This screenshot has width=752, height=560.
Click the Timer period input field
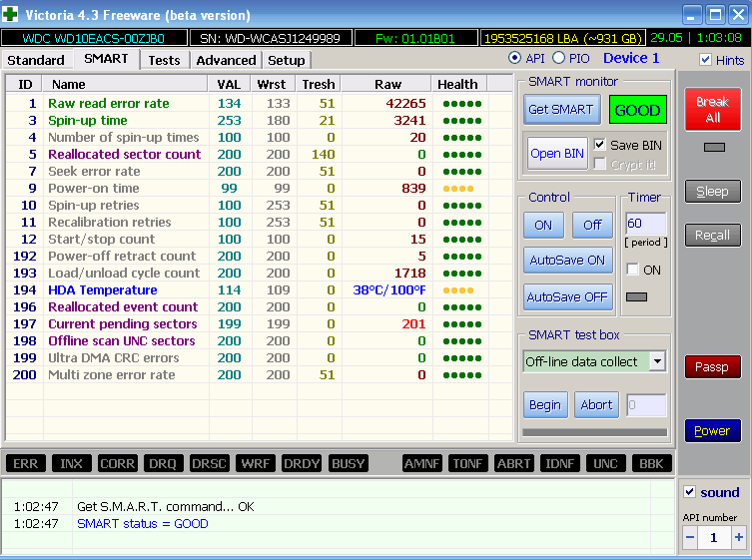(x=644, y=224)
